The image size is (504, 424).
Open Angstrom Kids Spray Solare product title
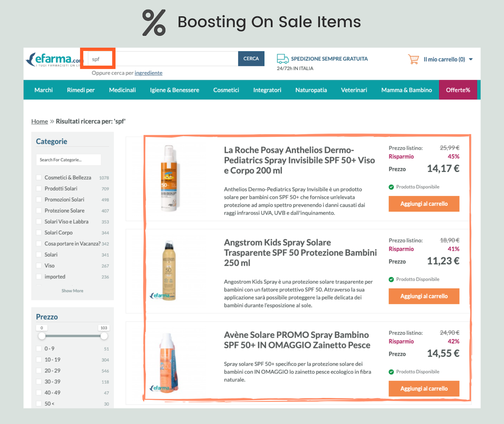coord(300,253)
